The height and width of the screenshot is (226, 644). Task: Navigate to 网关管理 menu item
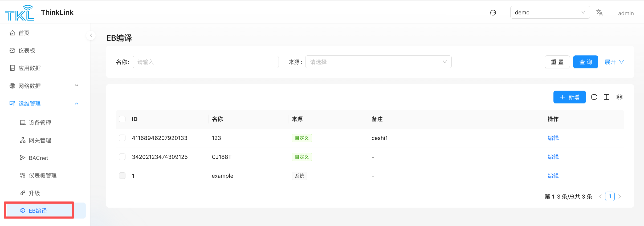coord(40,140)
